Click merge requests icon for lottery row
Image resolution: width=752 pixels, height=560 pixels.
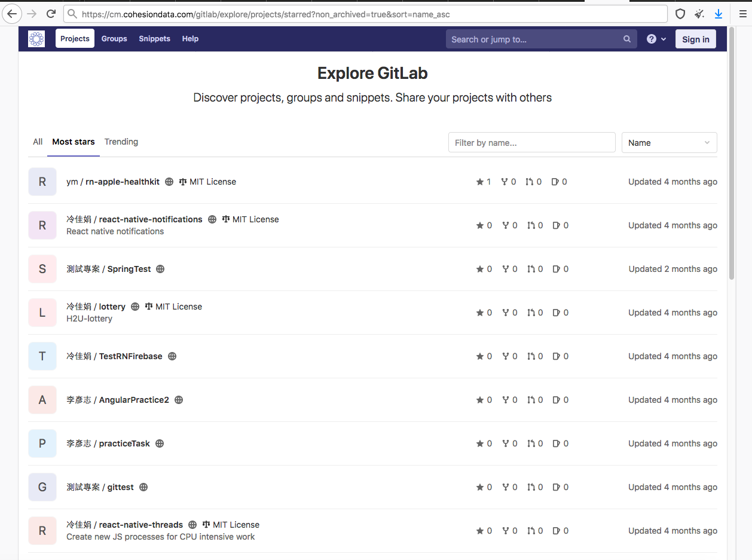531,313
